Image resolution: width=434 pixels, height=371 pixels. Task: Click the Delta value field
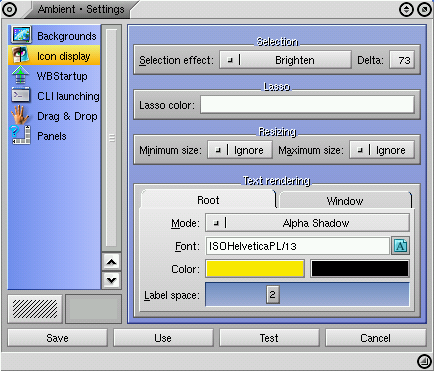point(402,60)
